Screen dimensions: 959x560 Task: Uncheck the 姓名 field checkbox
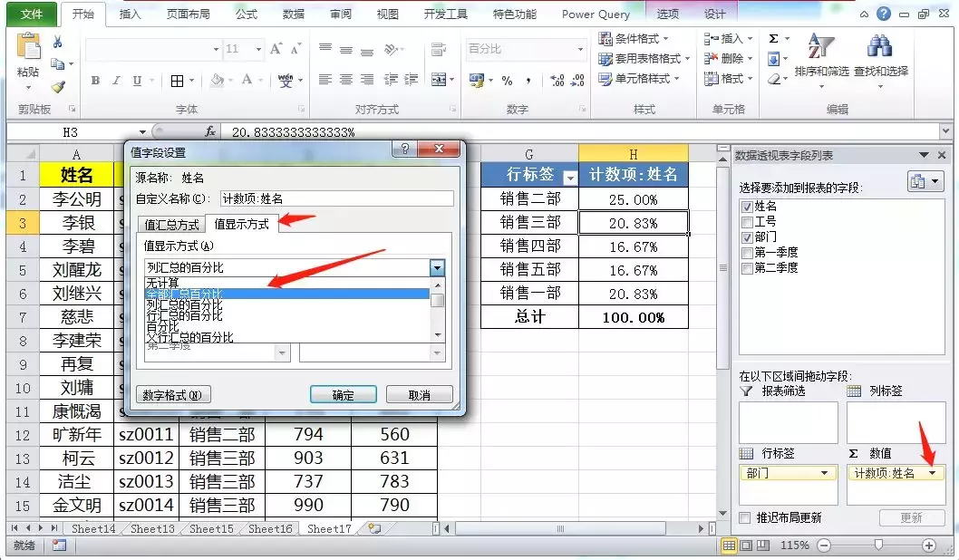[747, 207]
